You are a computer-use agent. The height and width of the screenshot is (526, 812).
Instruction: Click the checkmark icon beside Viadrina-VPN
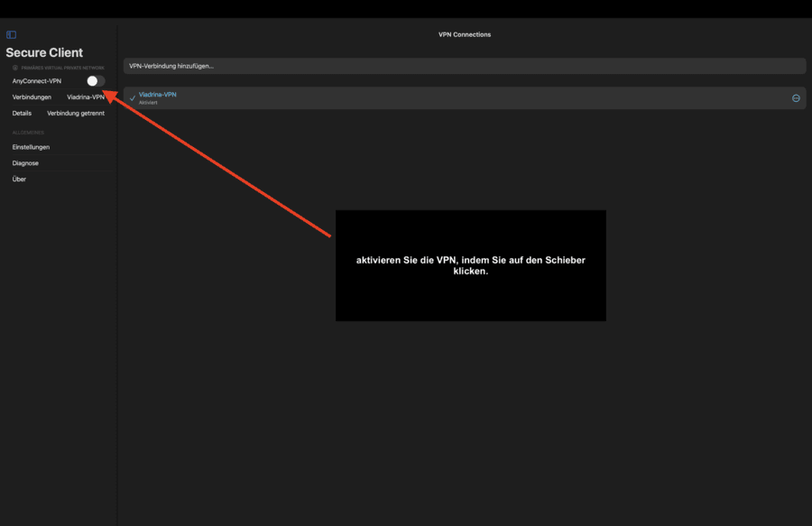[133, 97]
